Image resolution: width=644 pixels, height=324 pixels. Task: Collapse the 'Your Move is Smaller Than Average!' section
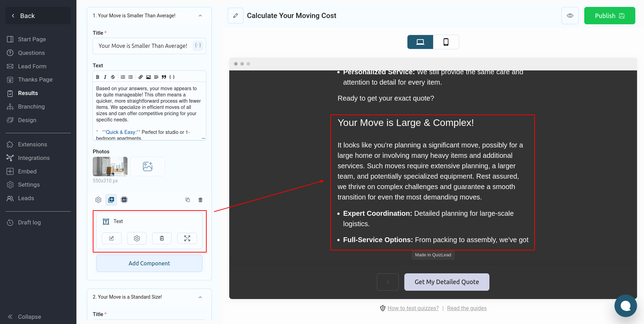200,16
